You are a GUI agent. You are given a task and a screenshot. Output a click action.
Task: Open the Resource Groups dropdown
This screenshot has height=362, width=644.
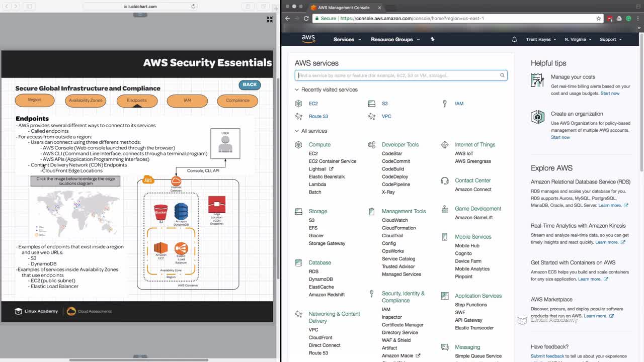pos(395,39)
